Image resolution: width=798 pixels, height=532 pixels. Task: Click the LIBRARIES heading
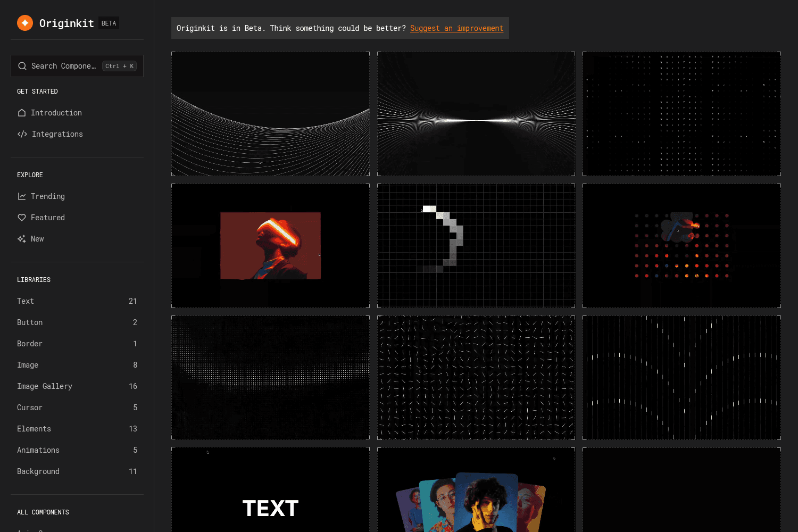(x=34, y=280)
